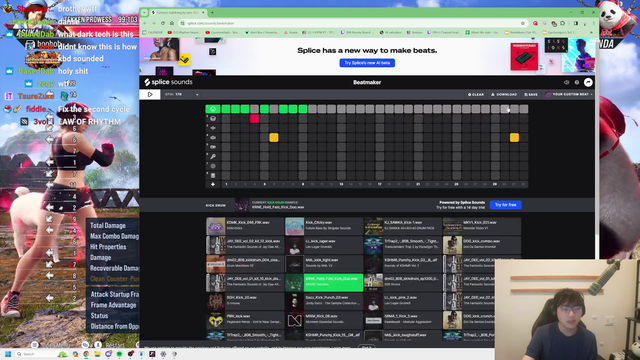Open Chrome from the taskbar
The image size is (640, 360).
(x=86, y=354)
